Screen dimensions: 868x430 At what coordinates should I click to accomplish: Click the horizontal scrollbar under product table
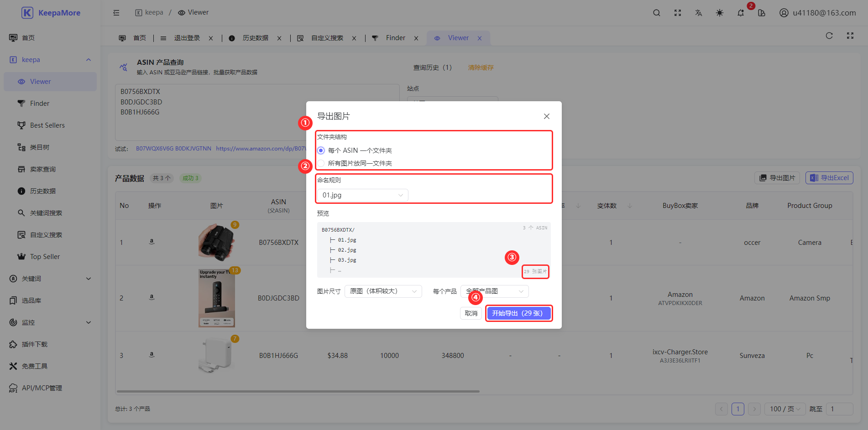click(x=298, y=391)
